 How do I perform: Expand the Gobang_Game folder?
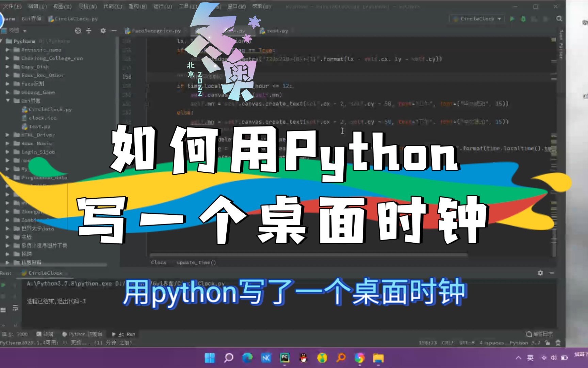pyautogui.click(x=7, y=92)
